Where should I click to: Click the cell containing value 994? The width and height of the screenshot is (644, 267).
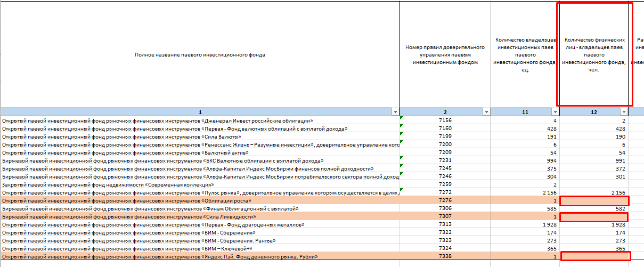(525, 160)
